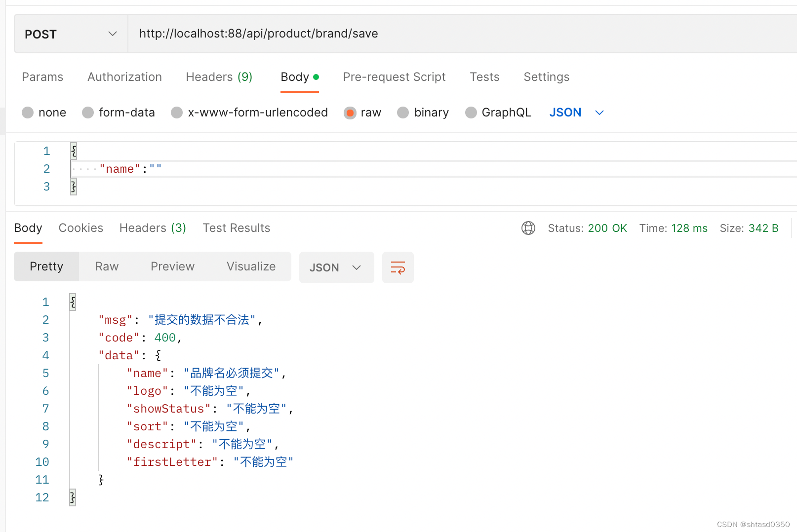This screenshot has height=532, width=797.
Task: Select the response Body tab
Action: 28,228
